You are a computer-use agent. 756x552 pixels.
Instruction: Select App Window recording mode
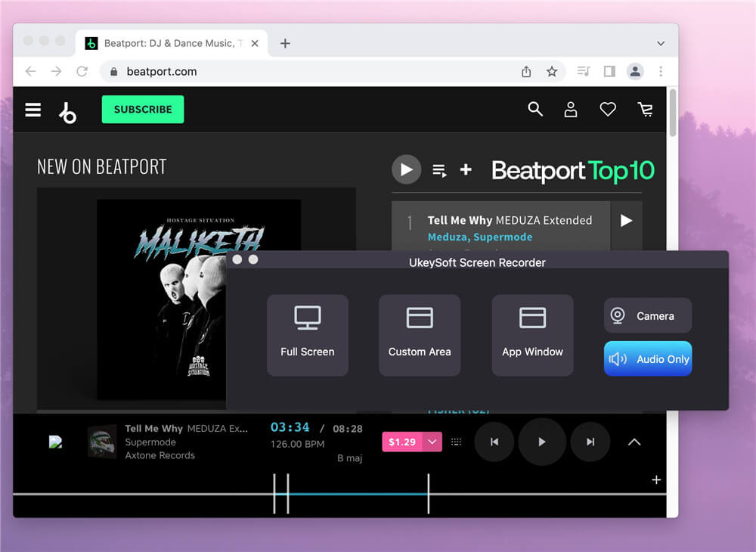[x=532, y=335]
